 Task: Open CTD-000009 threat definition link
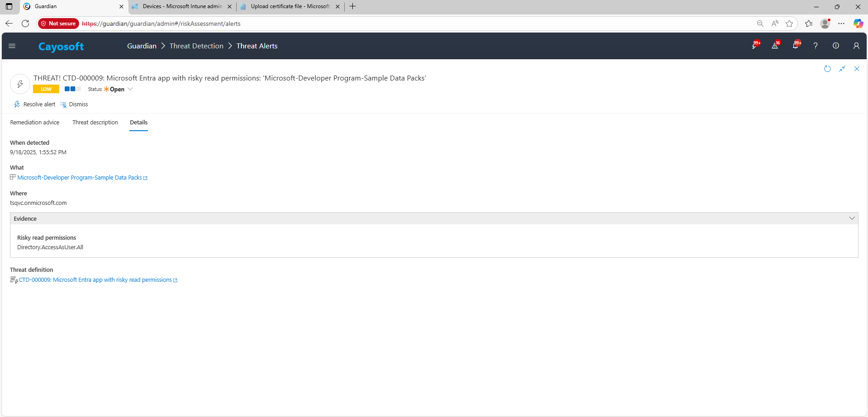(x=95, y=280)
